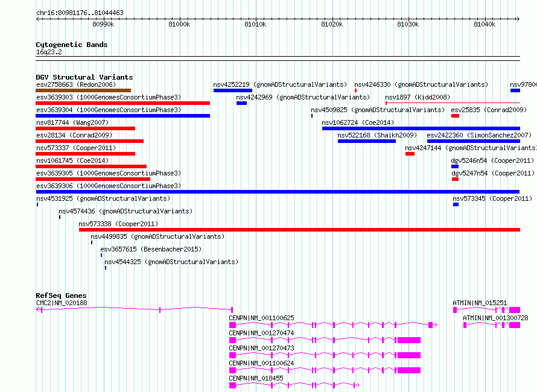The image size is (537, 392).
Task: Select the CENPN|NM_001100624 transcript label
Action: click(x=261, y=363)
